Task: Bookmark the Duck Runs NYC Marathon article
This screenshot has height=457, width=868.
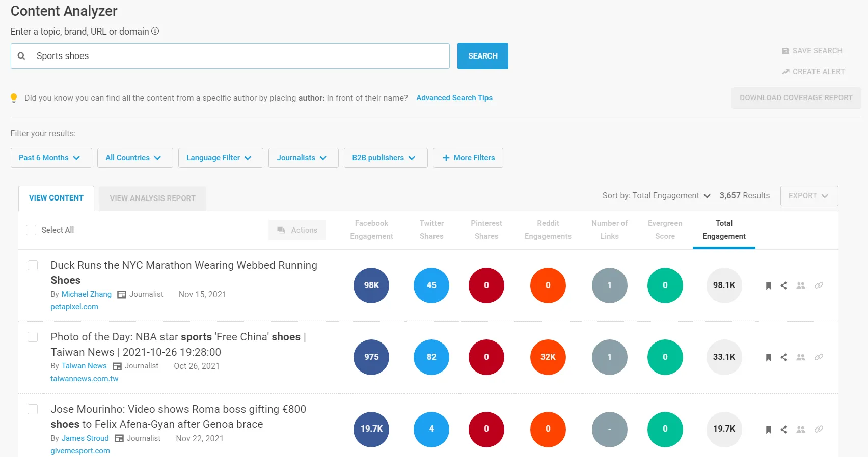Action: [768, 285]
